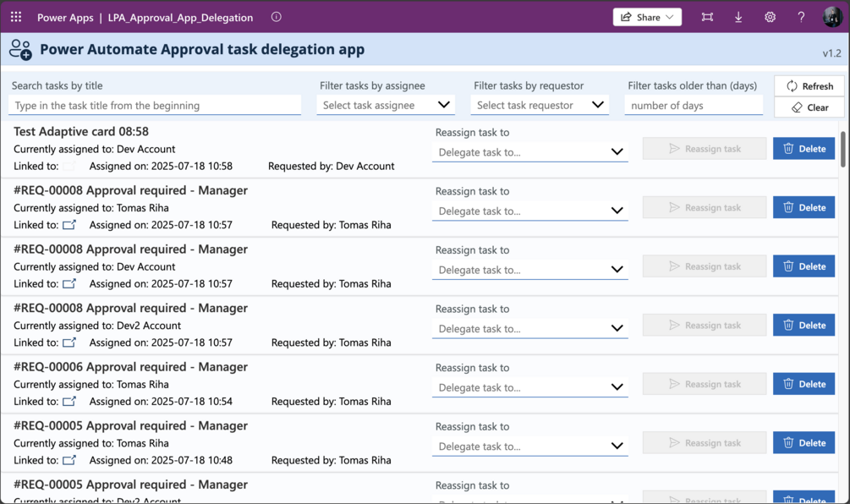Viewport: 850px width, 504px height.
Task: Click the fit-to-screen icon in header
Action: 707,17
